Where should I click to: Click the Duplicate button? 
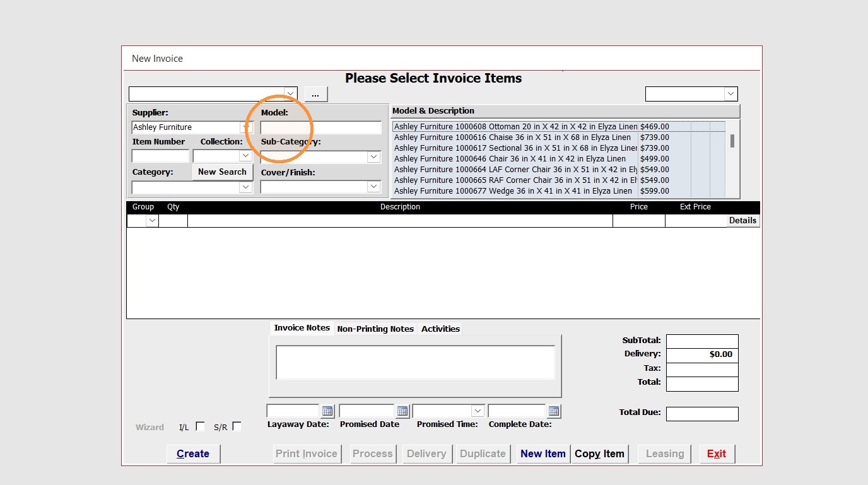pyautogui.click(x=483, y=453)
